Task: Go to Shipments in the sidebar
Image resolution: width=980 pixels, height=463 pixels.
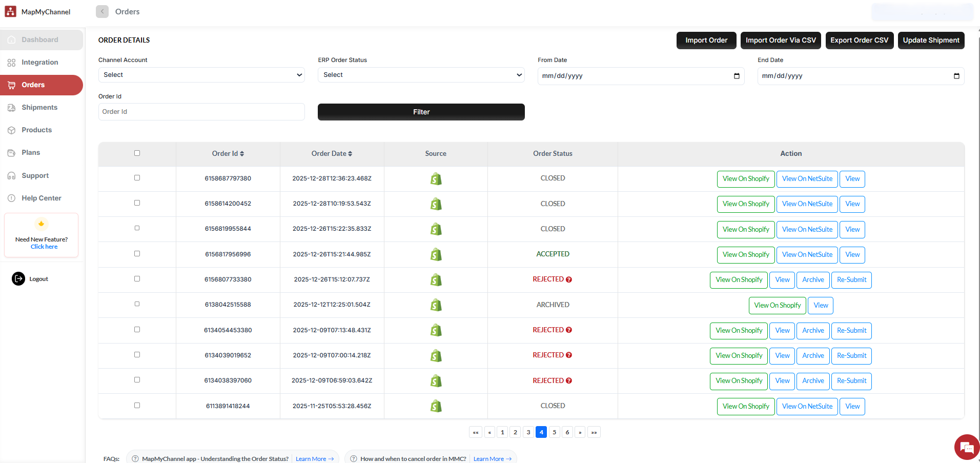Action: click(39, 107)
